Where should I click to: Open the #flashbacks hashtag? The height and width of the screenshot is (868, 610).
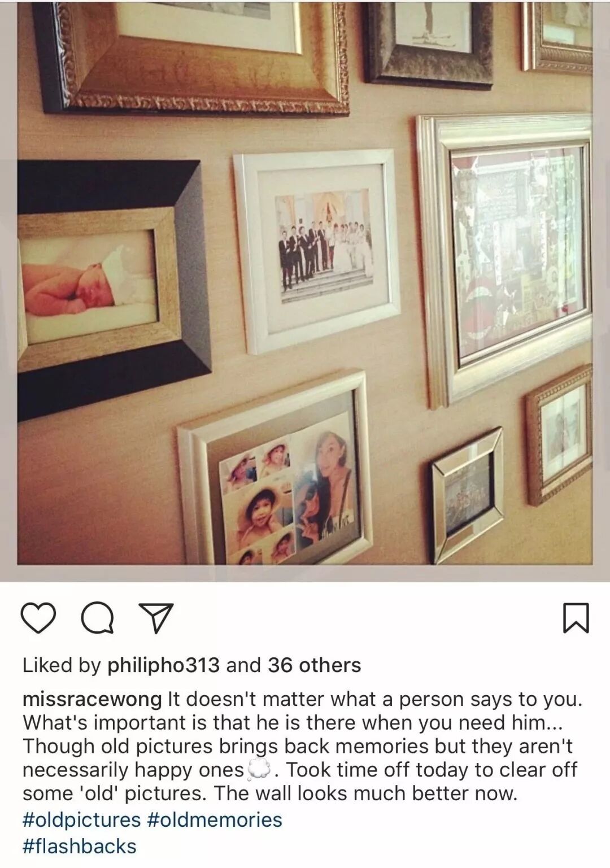pyautogui.click(x=80, y=847)
